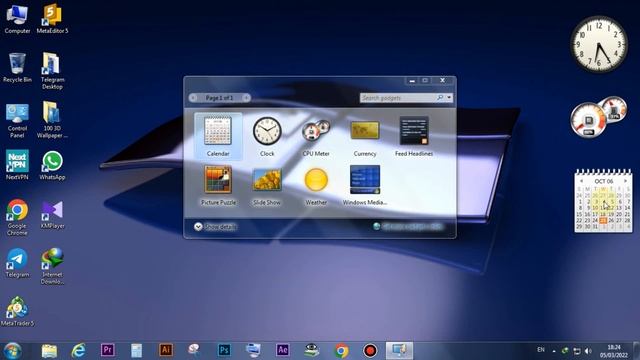This screenshot has width=640, height=360.
Task: Open Chrome from the taskbar
Action: pyautogui.click(x=341, y=351)
